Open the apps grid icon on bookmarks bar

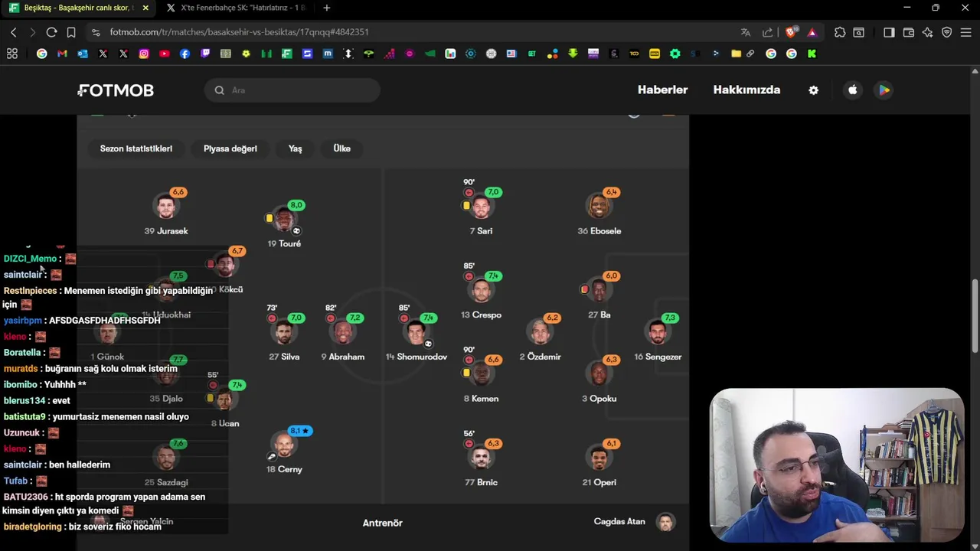(12, 54)
